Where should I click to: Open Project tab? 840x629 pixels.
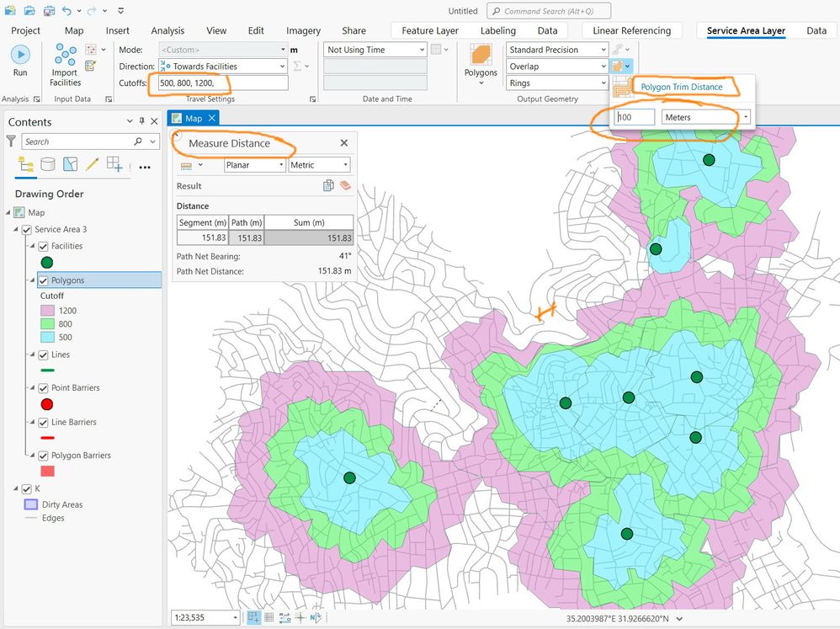(x=26, y=30)
